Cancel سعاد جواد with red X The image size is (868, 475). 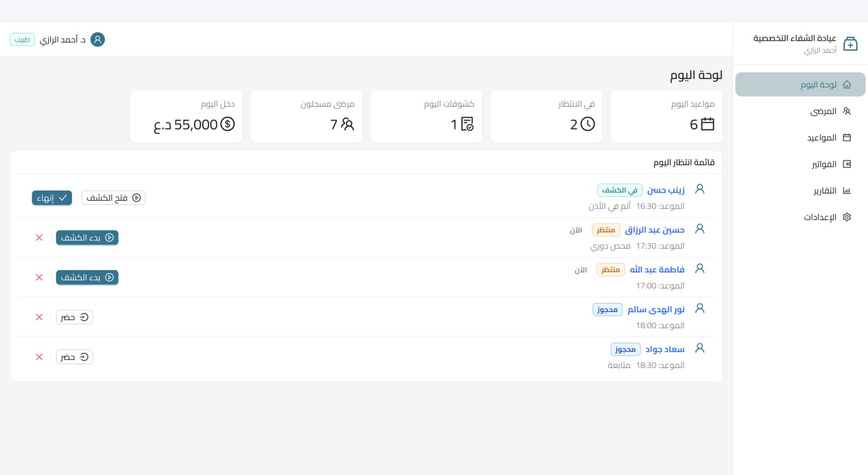coord(39,357)
